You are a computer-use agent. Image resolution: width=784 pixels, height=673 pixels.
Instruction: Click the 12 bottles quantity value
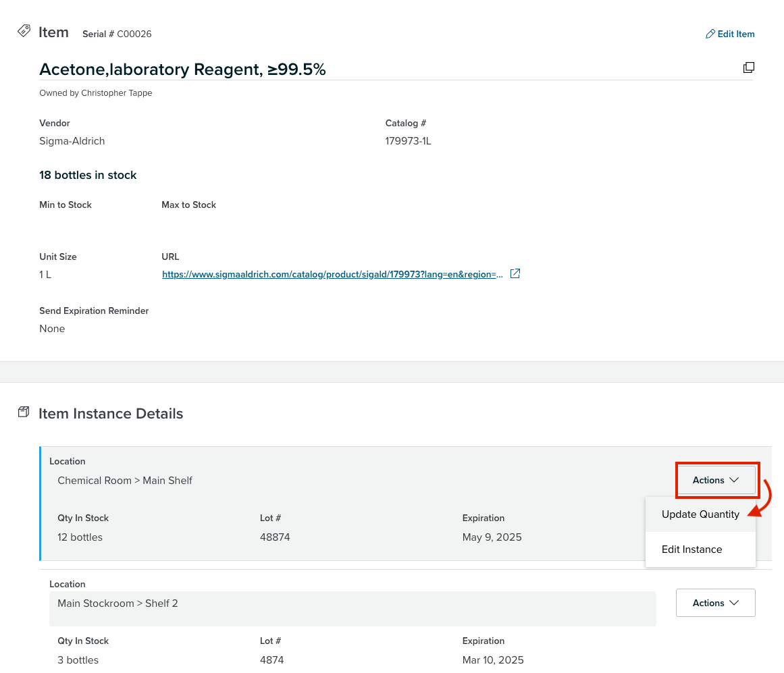point(80,537)
